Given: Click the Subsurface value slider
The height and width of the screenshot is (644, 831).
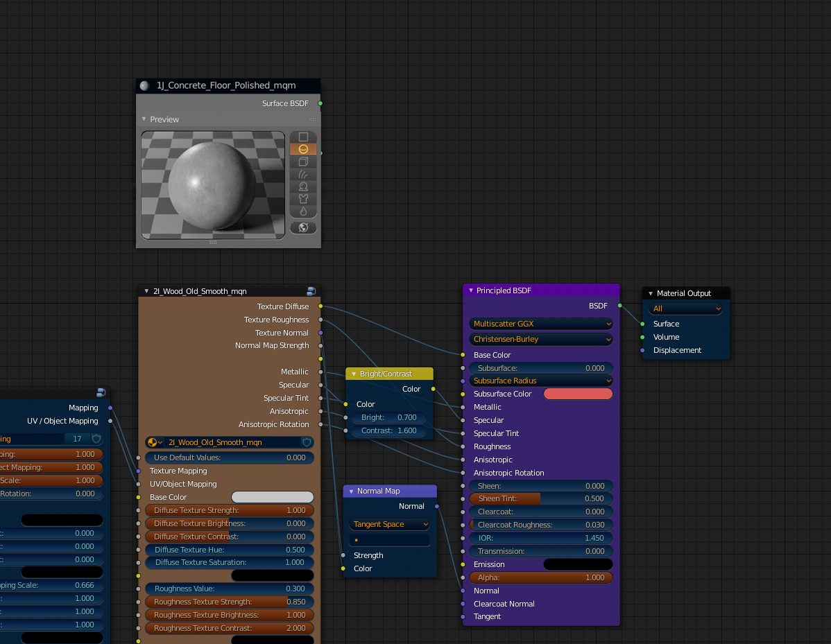Looking at the screenshot, I should 540,368.
